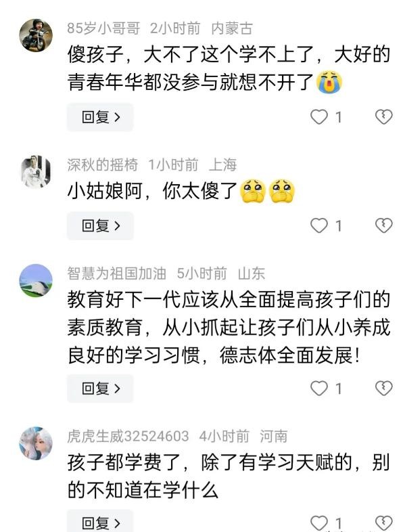
Task: Dislike 85岁小哥哥's comment with broken heart
Action: coord(383,117)
